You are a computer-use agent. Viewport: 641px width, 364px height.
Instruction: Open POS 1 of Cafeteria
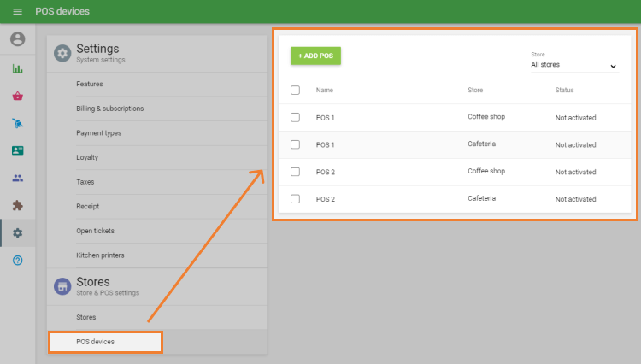click(325, 145)
